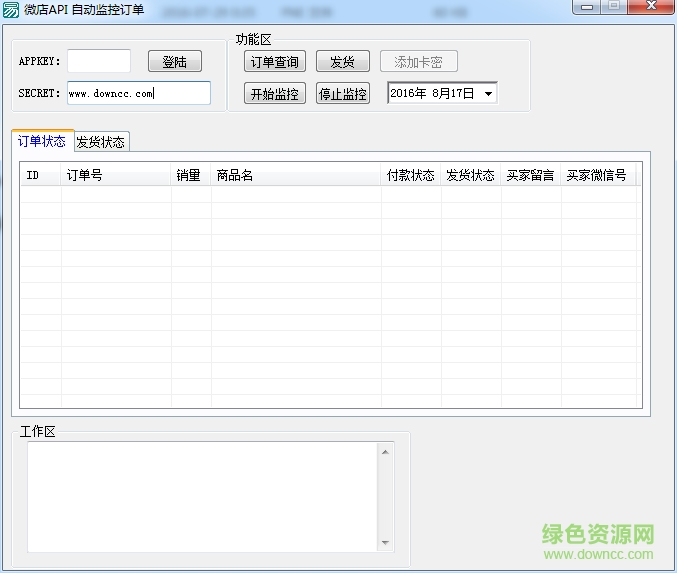Click the 买家留言 column header
This screenshot has width=677, height=573.
point(531,175)
